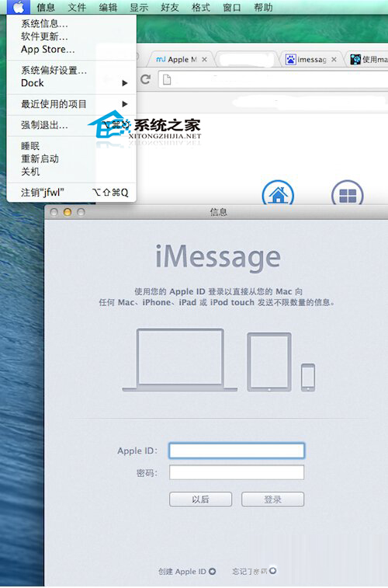The height and width of the screenshot is (588, 388).
Task: Open the Apple menu icon
Action: (19, 7)
